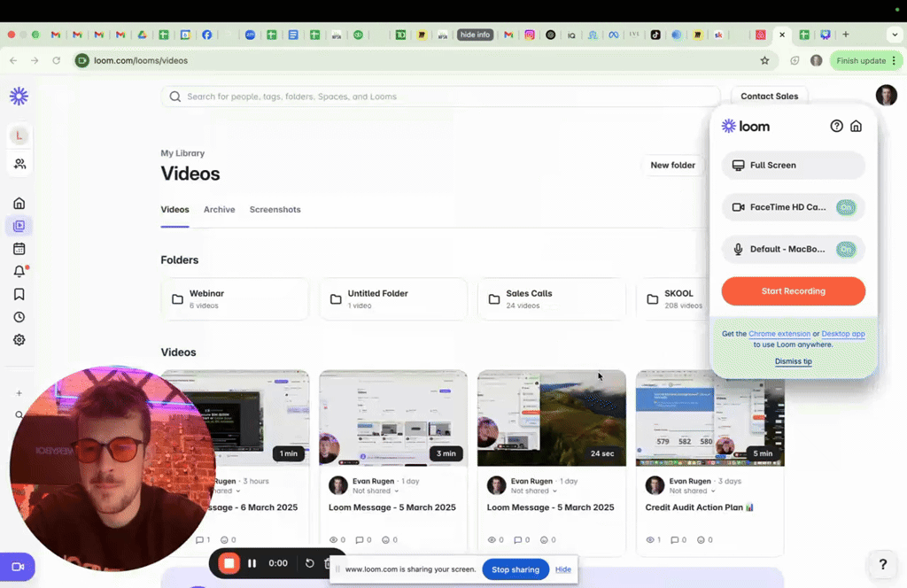Go back in browser history
The width and height of the screenshot is (907, 588).
tap(13, 61)
